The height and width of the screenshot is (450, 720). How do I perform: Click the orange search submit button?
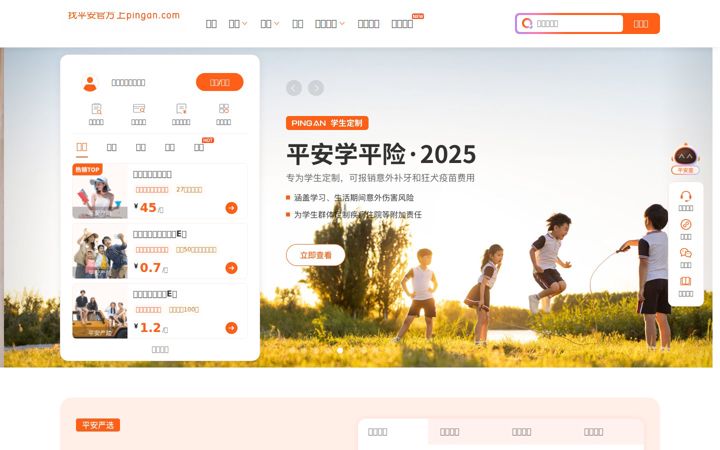641,23
